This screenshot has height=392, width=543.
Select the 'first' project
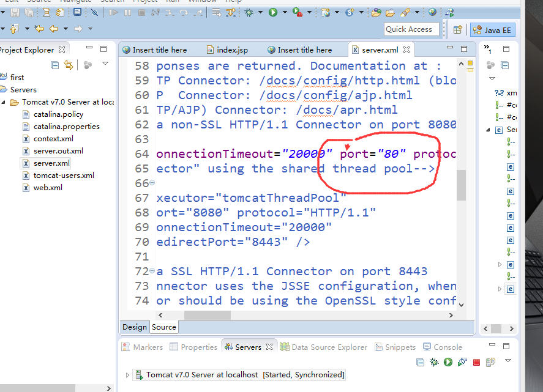click(x=17, y=78)
